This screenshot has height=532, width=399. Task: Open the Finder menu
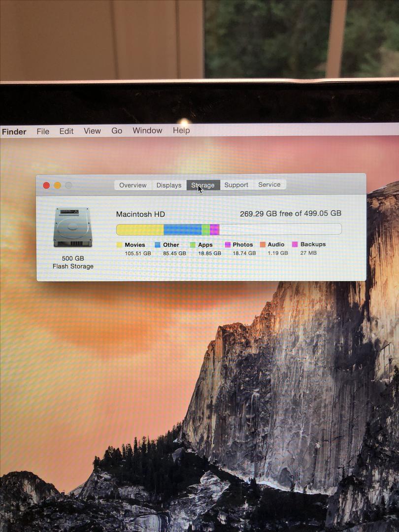coord(14,132)
